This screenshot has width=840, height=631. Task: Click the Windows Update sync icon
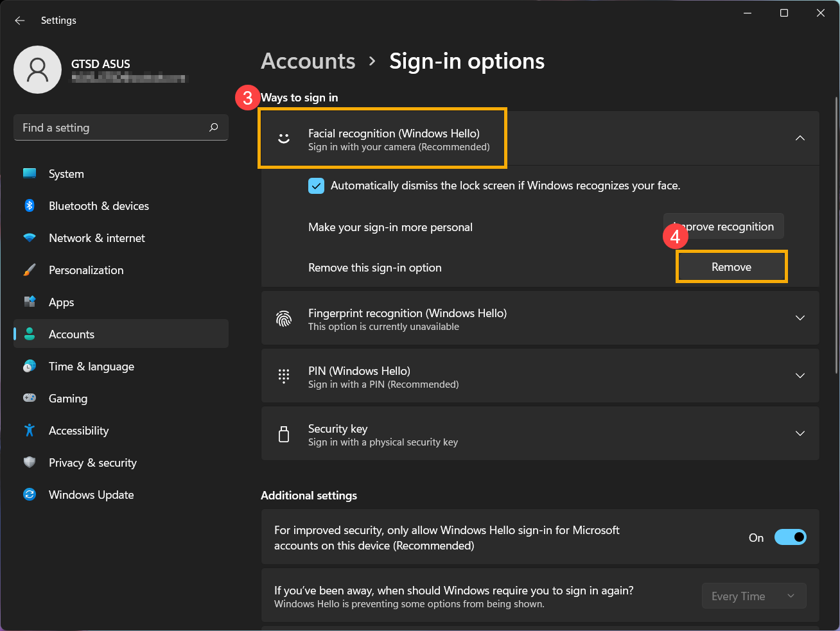coord(30,494)
